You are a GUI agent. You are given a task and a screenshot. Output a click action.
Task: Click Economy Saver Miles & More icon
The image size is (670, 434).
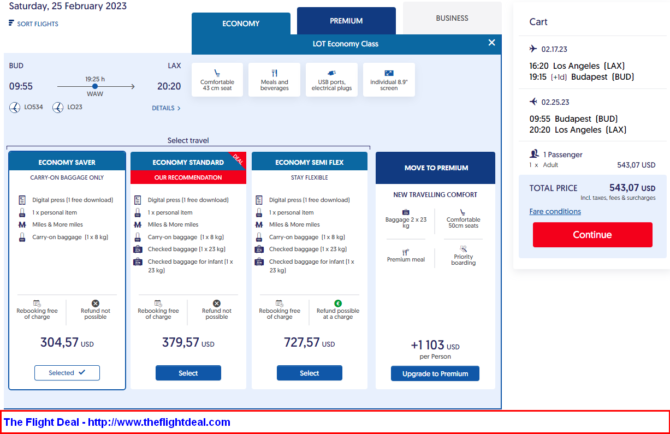(22, 225)
